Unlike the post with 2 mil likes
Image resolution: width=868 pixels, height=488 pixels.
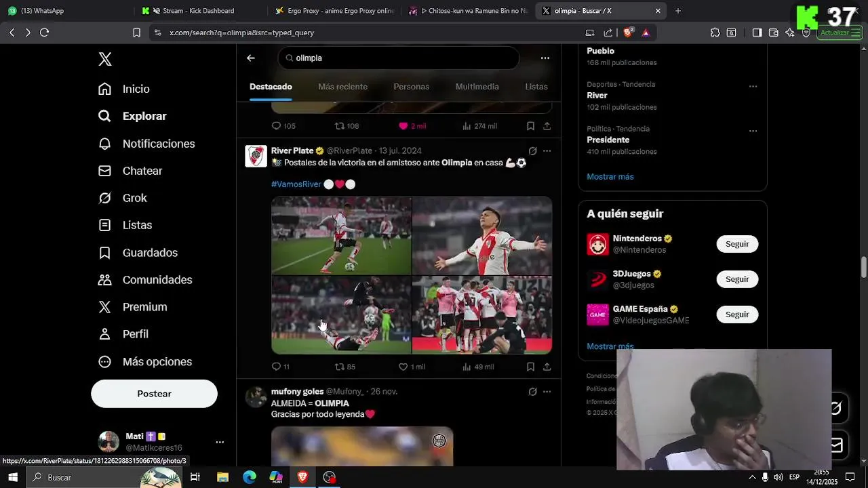coord(412,126)
